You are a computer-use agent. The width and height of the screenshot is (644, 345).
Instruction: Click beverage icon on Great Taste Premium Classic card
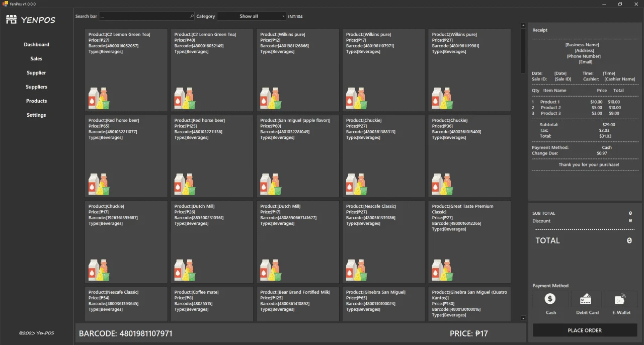[443, 270]
